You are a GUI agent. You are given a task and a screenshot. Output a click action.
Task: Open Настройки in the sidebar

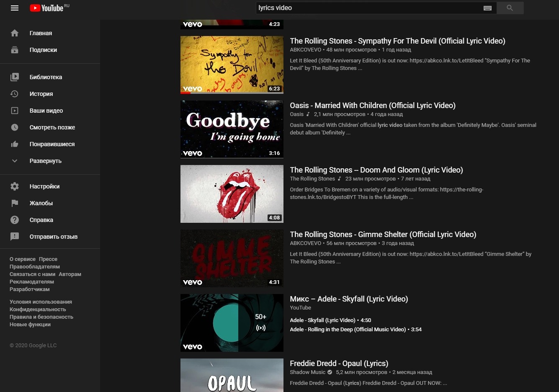pyautogui.click(x=50, y=186)
